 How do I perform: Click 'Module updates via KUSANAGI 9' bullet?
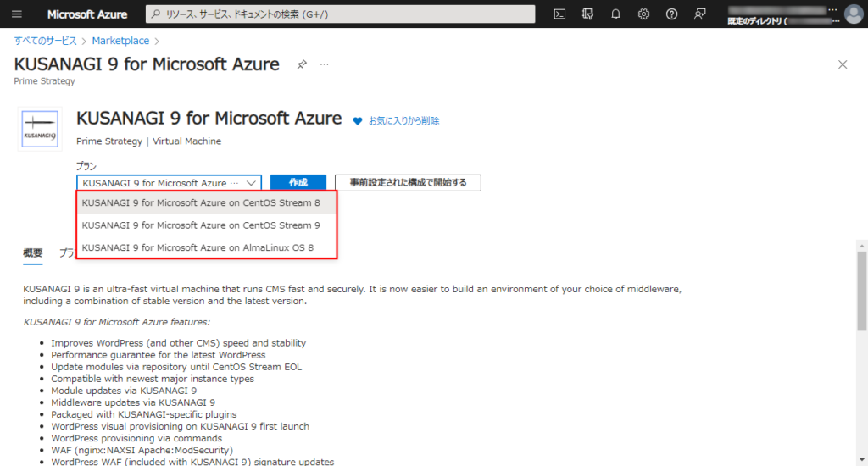(124, 391)
